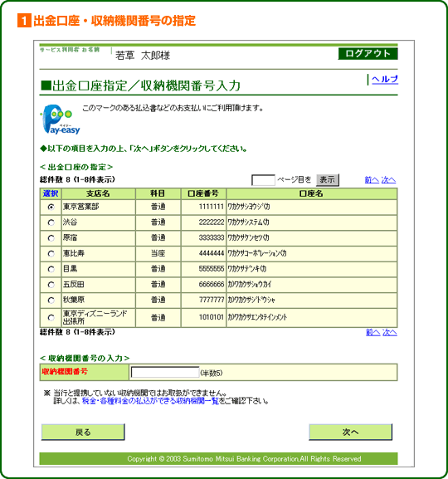Focus the 収納機関番号 input field
Viewport: 448px width, 479px height.
165,372
